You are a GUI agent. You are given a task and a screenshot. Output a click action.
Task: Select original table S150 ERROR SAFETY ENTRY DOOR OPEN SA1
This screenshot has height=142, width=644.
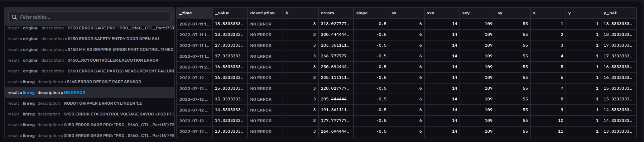tap(89, 39)
